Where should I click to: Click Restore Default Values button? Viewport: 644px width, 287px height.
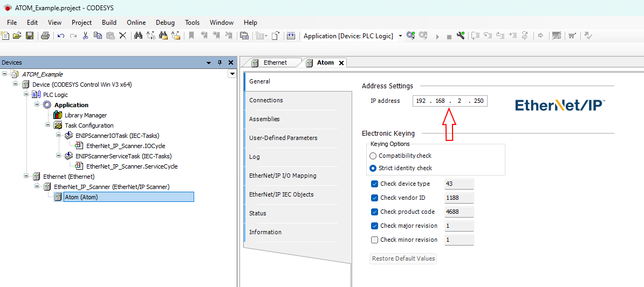403,258
